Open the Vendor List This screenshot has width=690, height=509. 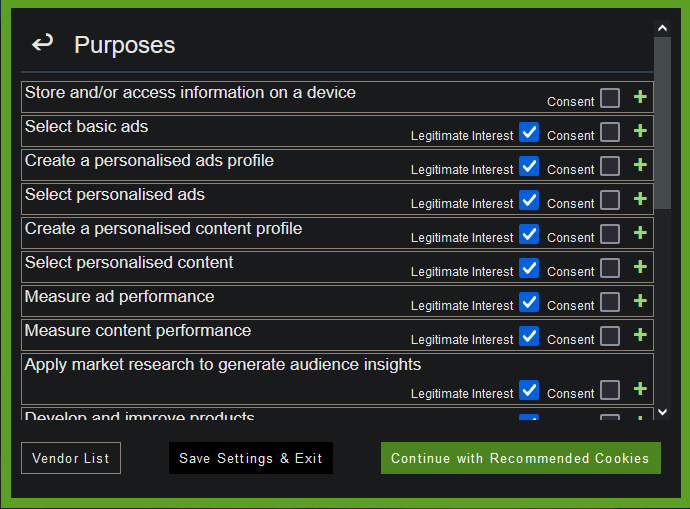(71, 458)
